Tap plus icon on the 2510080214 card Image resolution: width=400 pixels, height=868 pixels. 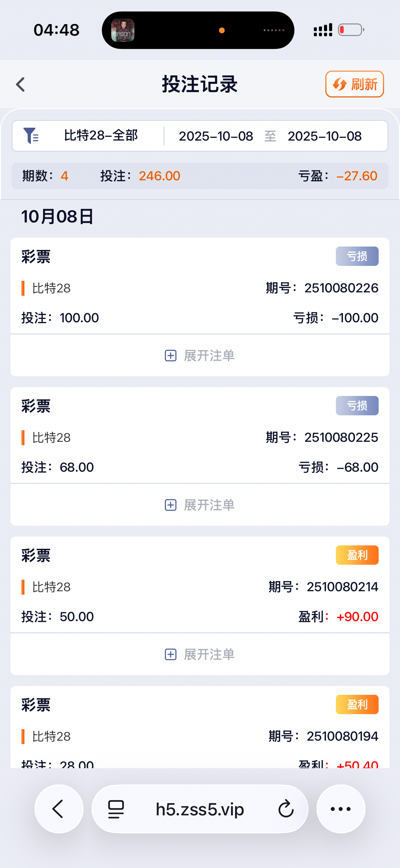[x=170, y=654]
